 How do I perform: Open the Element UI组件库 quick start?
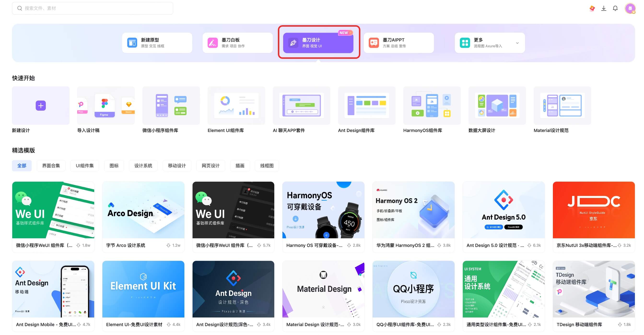pyautogui.click(x=236, y=105)
